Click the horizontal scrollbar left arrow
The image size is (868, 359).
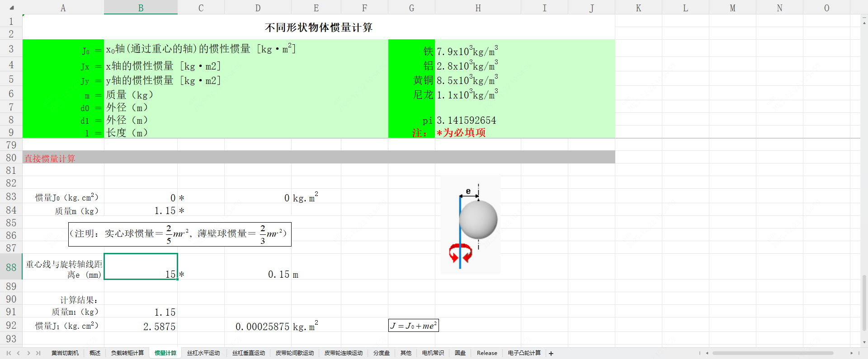pyautogui.click(x=707, y=353)
